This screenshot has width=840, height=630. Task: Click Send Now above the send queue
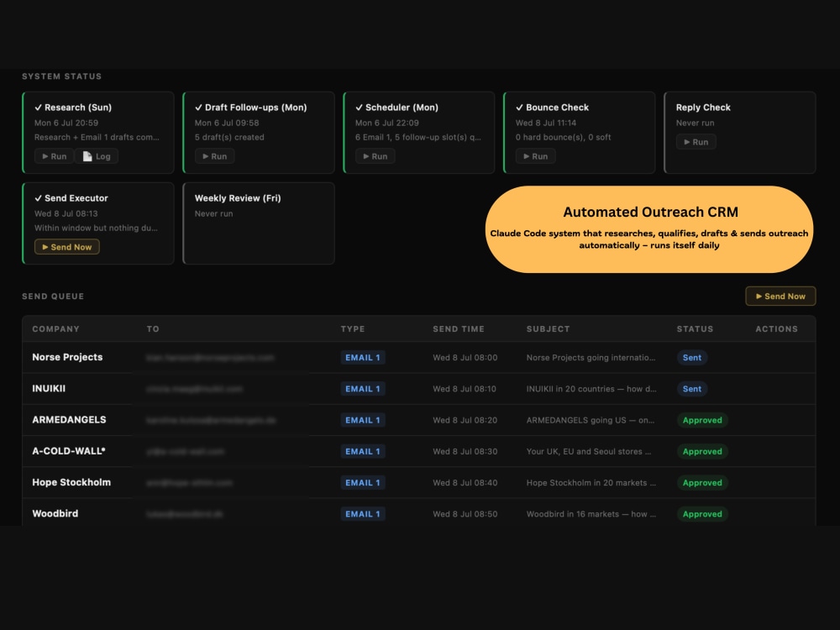[780, 297]
